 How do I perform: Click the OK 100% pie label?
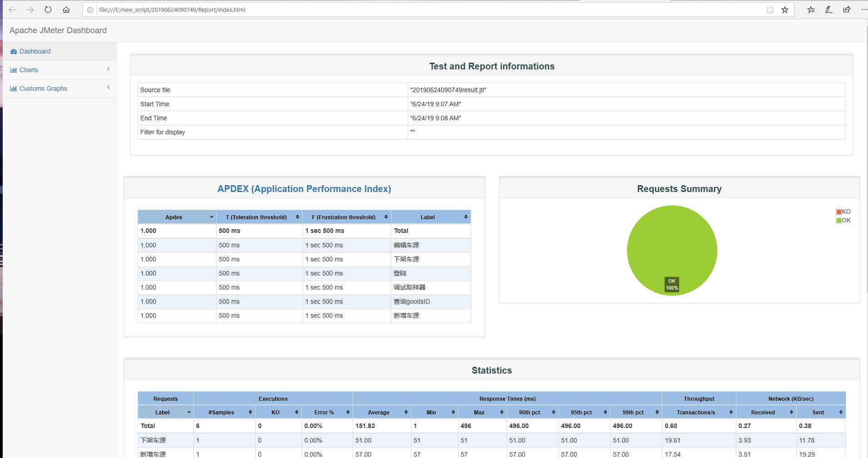coord(672,284)
